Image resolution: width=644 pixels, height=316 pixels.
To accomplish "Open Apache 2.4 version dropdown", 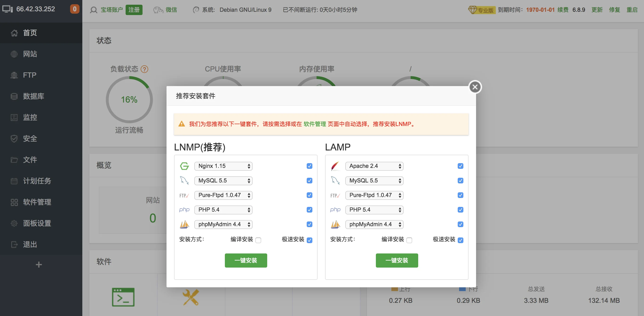I will (374, 166).
